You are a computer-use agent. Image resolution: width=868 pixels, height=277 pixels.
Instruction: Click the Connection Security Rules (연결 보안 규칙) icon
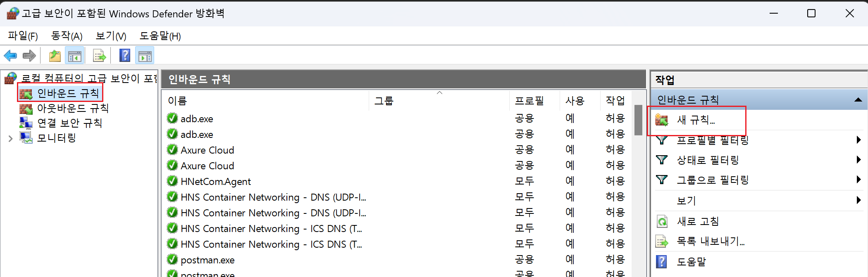click(26, 123)
